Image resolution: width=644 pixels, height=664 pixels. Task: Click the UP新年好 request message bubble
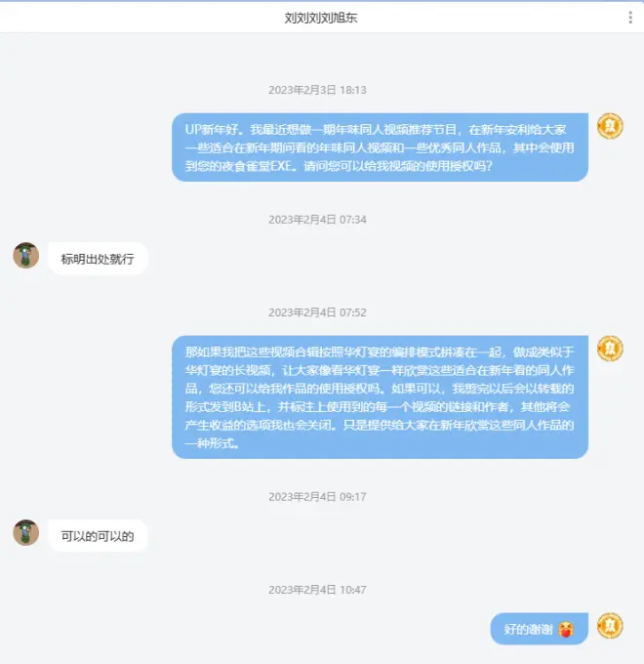tap(380, 147)
